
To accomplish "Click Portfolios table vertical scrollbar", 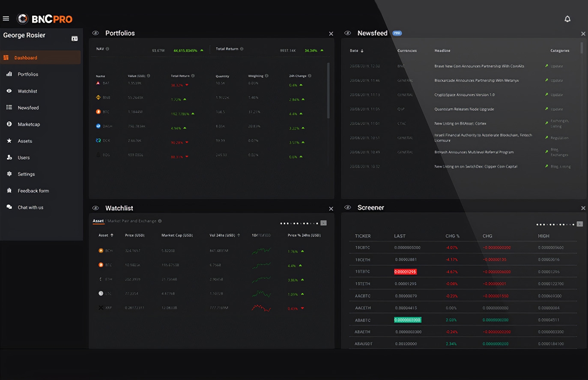I will pyautogui.click(x=328, y=90).
